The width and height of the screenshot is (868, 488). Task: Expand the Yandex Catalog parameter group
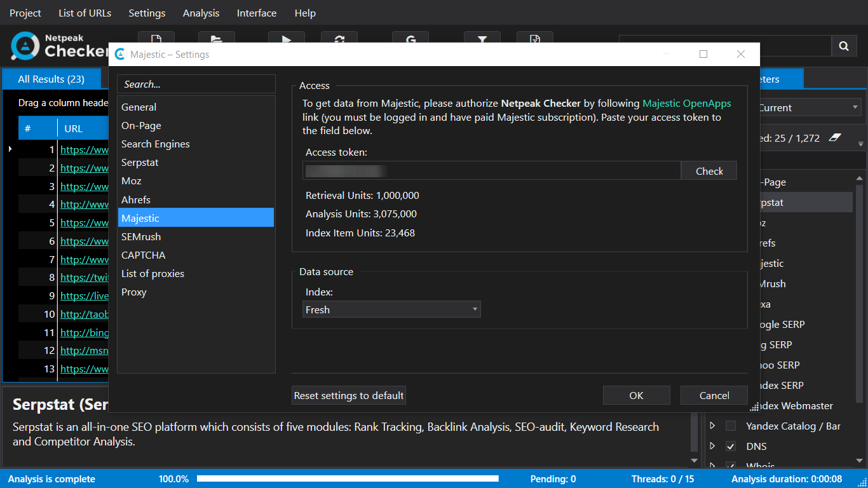coord(712,426)
